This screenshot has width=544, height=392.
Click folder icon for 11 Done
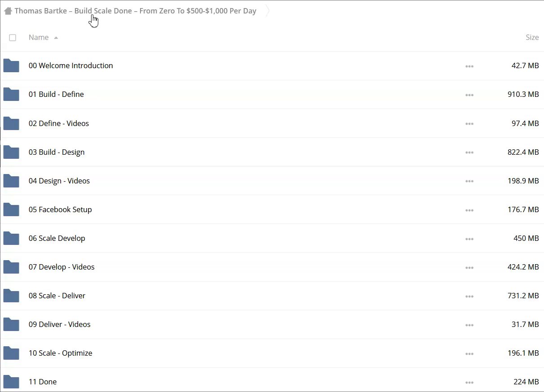coord(11,382)
